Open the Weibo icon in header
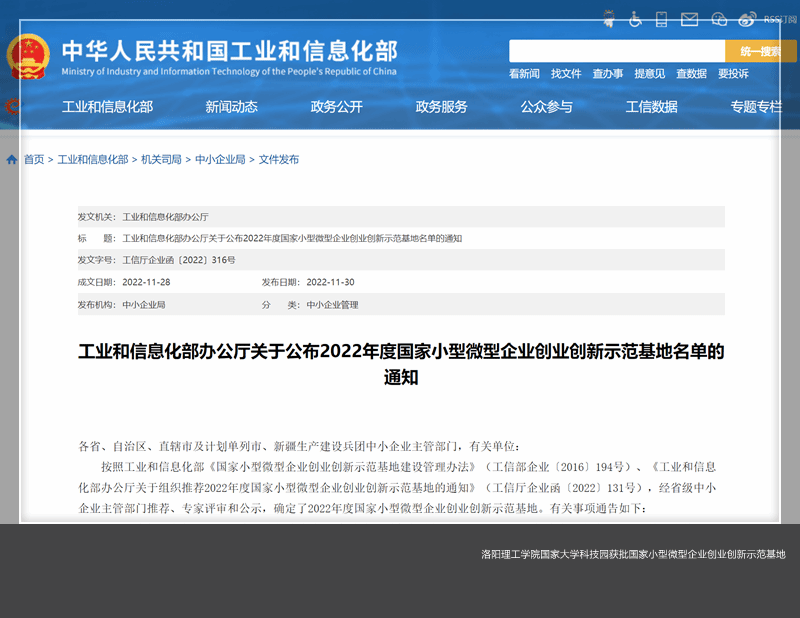The width and height of the screenshot is (800, 618). click(746, 19)
